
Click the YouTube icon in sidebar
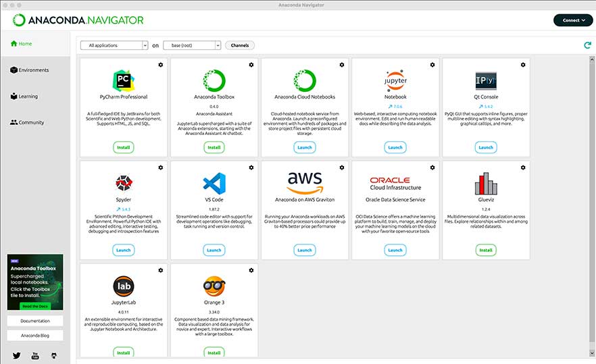point(35,356)
